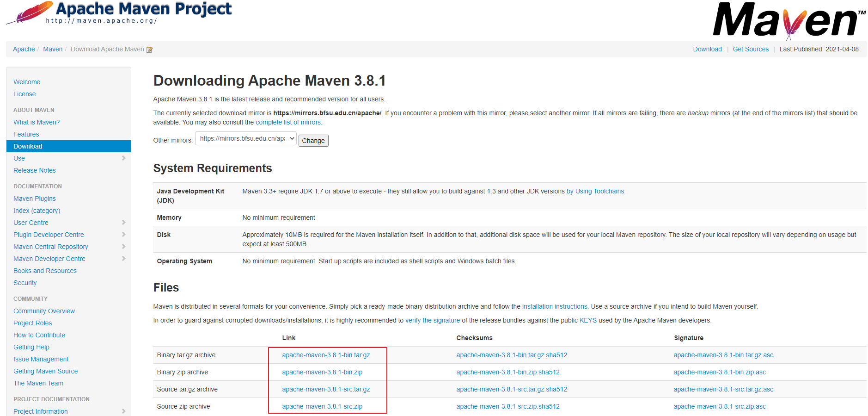The width and height of the screenshot is (868, 416).
Task: Open the Maven breadcrumb link
Action: tap(53, 49)
